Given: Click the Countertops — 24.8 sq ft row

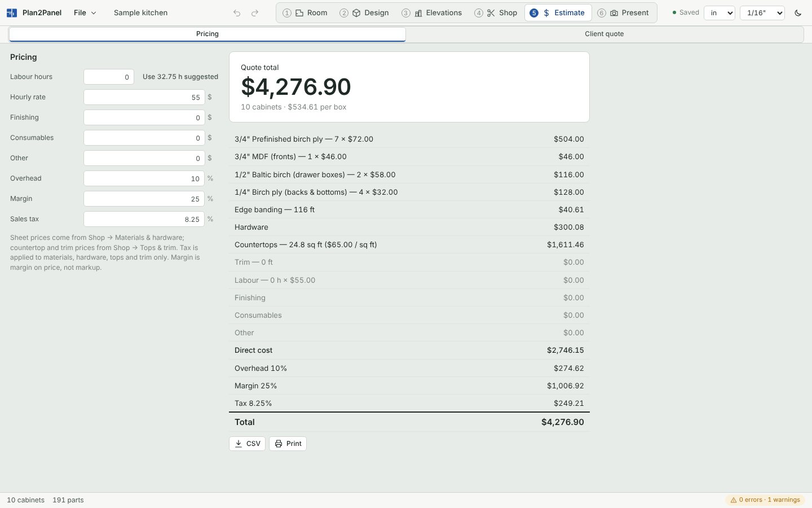Looking at the screenshot, I should (409, 244).
